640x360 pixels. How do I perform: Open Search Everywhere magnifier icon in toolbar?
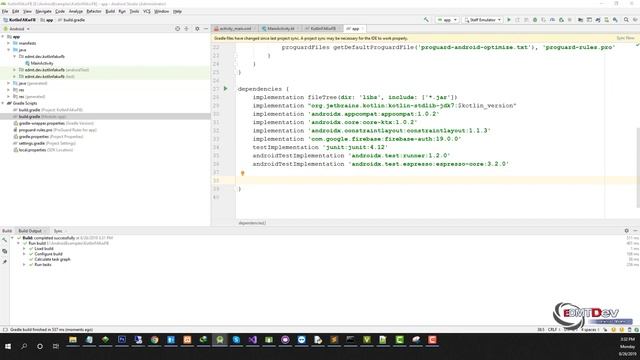coord(626,20)
